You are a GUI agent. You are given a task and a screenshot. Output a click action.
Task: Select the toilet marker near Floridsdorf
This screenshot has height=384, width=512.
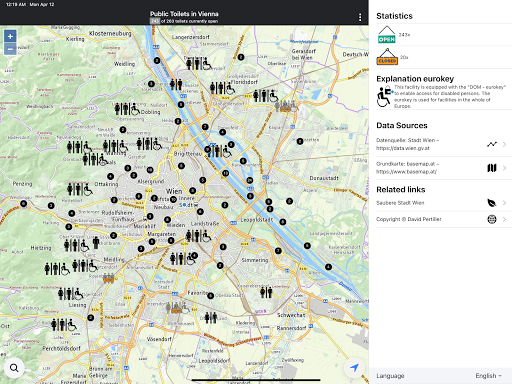tap(222, 88)
